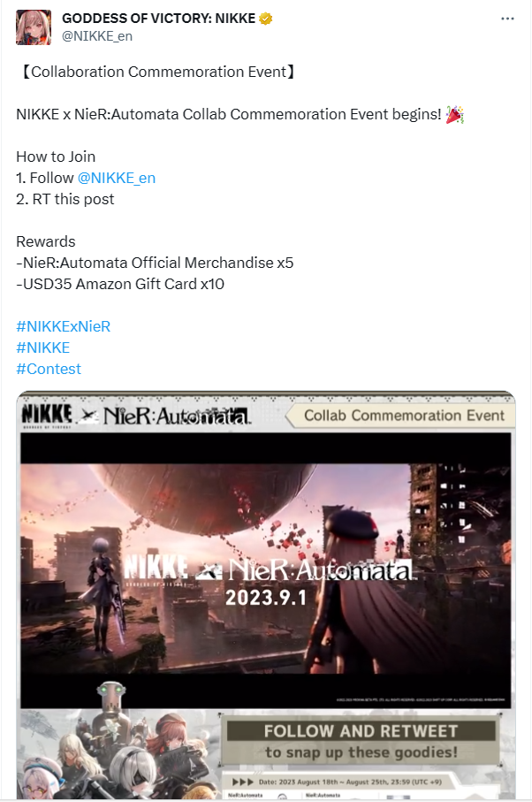Open the #NIKKE hashtag
Image resolution: width=532 pixels, height=802 pixels.
[43, 348]
